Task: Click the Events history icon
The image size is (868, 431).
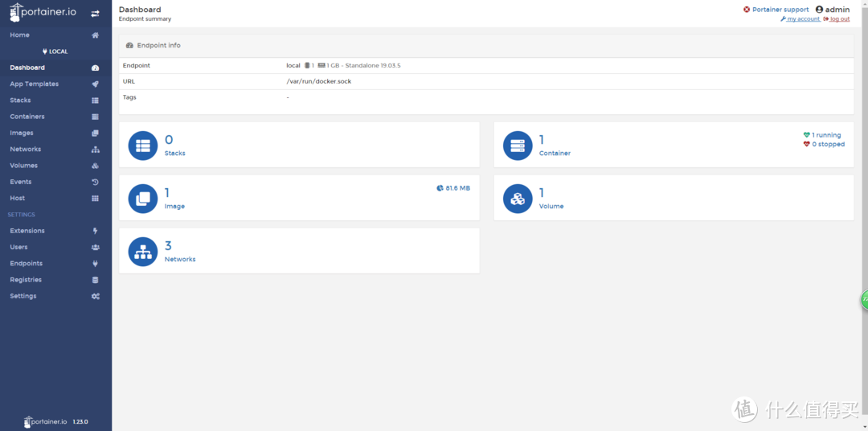Action: click(95, 182)
